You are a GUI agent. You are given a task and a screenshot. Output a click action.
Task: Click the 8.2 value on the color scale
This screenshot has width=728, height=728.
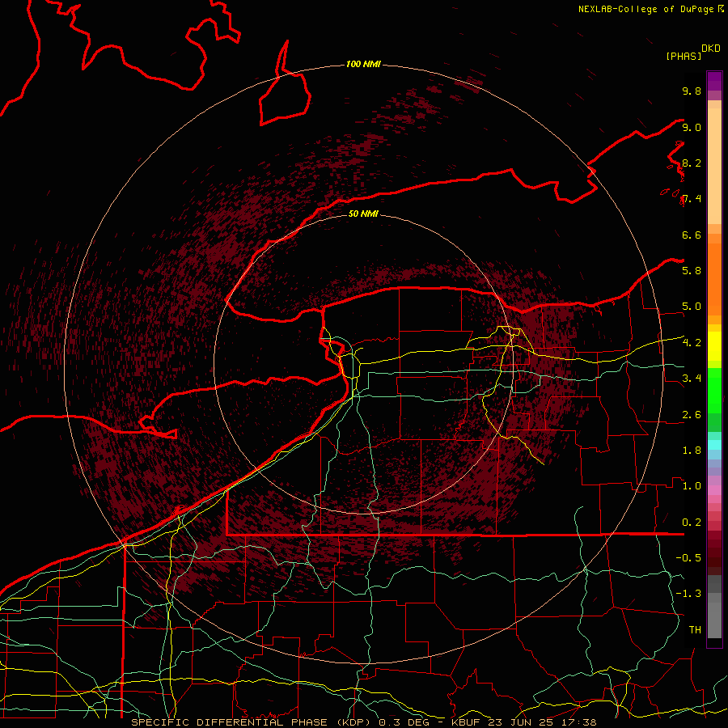coord(692,163)
